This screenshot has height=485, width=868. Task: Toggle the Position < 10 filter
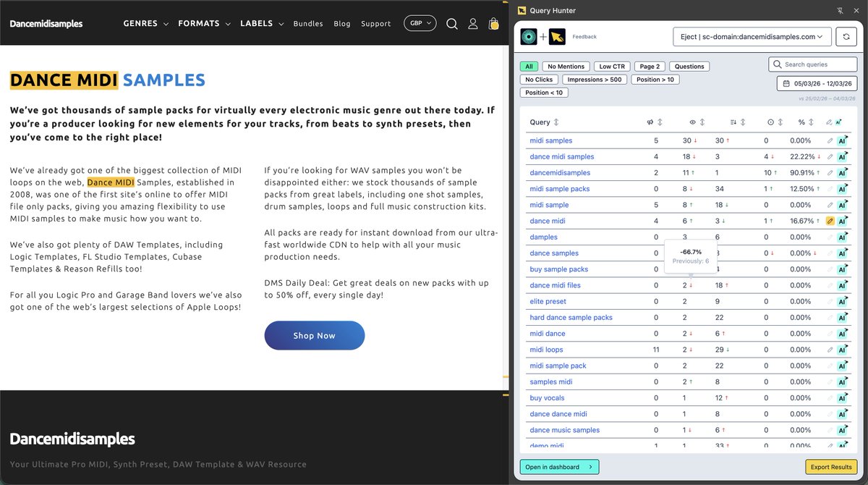tap(544, 93)
